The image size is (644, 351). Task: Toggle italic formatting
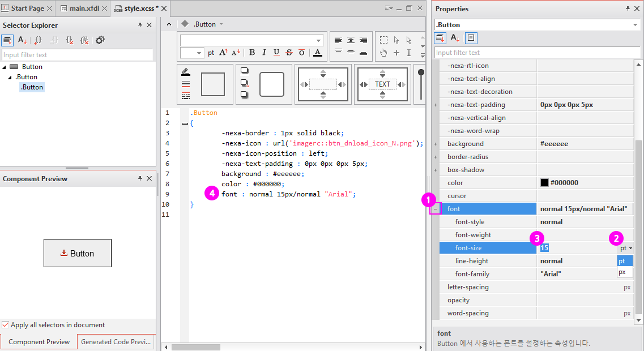(264, 53)
